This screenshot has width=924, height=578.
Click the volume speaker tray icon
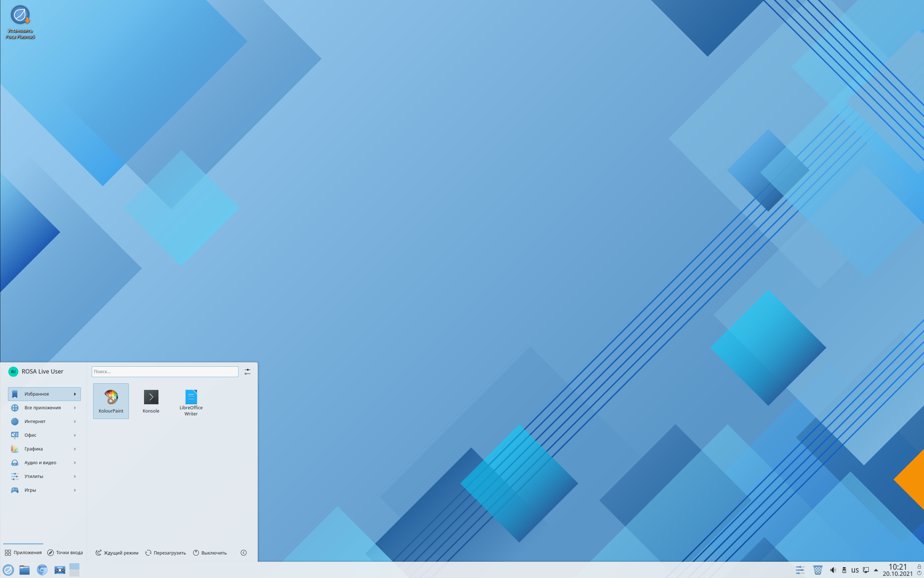point(833,570)
